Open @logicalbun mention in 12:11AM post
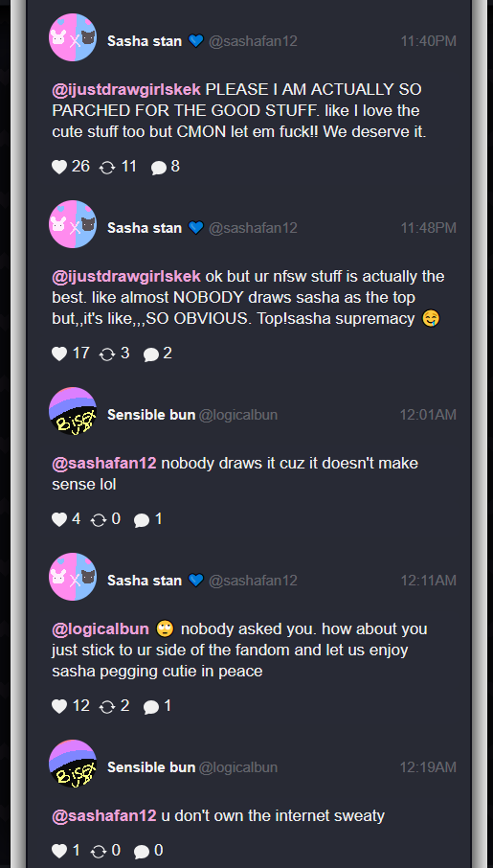 [x=101, y=629]
